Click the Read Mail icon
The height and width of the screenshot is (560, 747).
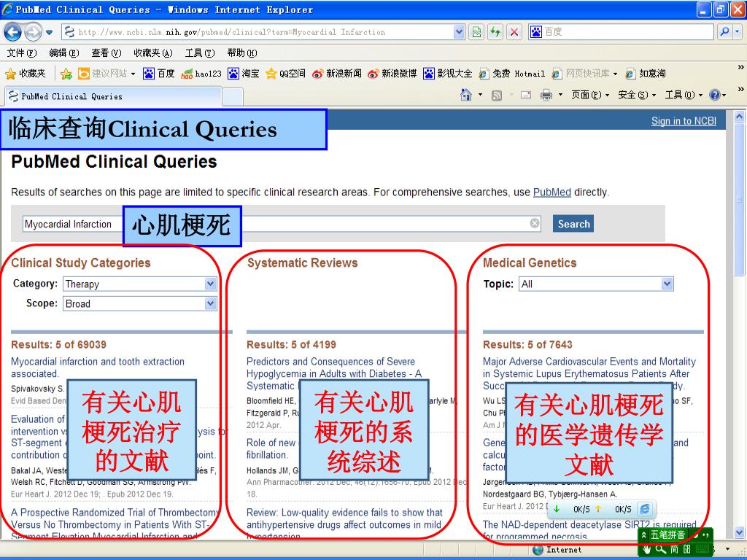(x=526, y=96)
